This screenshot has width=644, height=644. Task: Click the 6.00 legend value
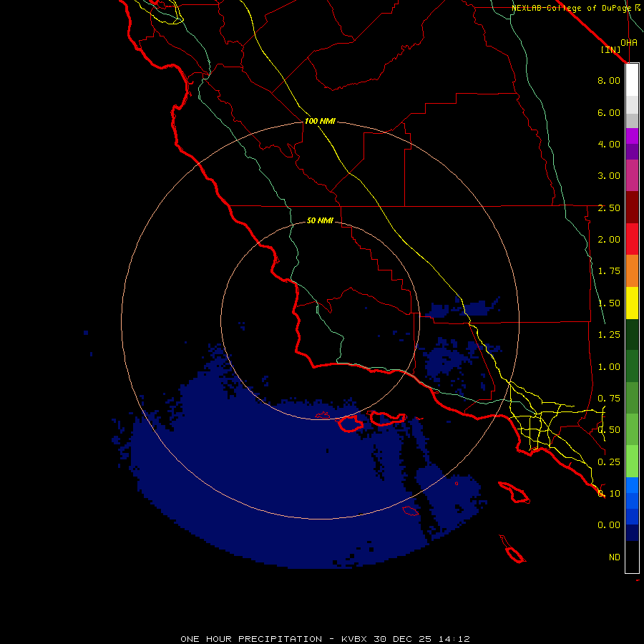(x=609, y=112)
